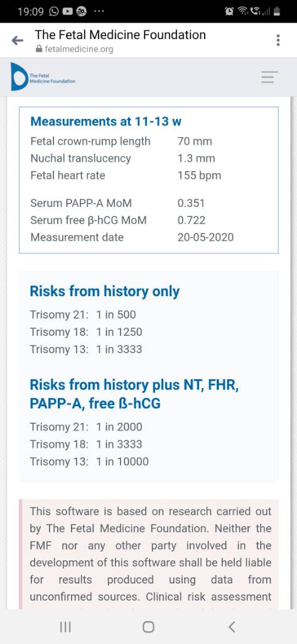Tap the battery indicator icon
The height and width of the screenshot is (644, 297).
(x=278, y=11)
